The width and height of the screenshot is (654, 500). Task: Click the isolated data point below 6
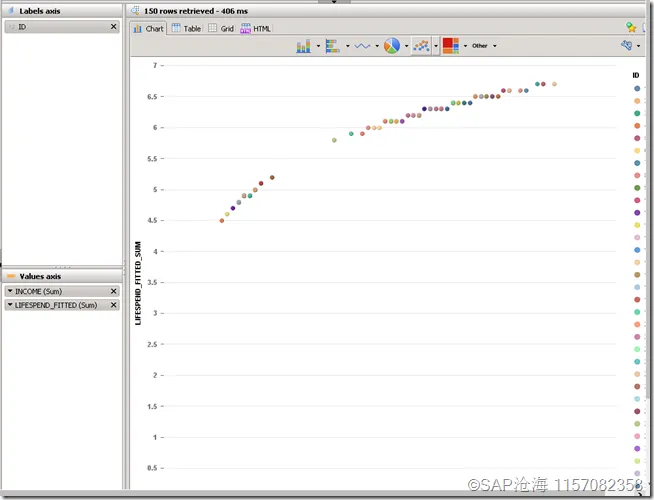click(334, 140)
